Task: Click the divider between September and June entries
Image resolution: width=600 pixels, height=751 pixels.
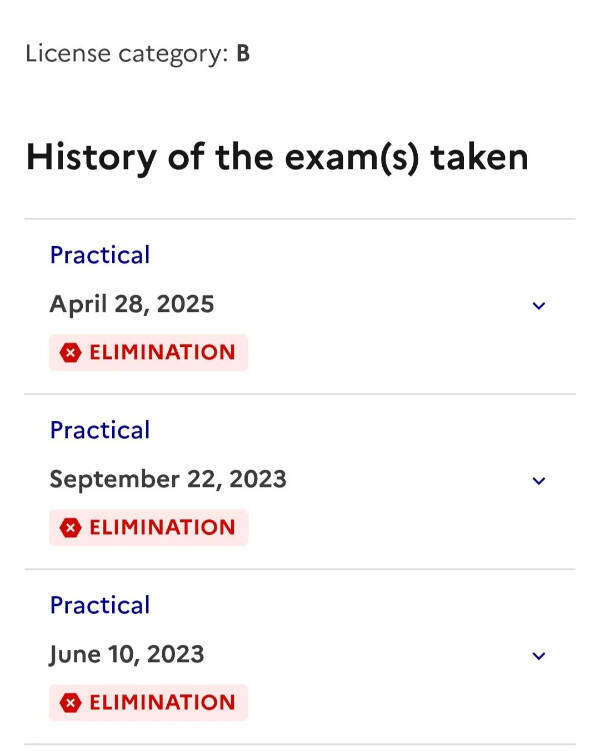Action: click(300, 569)
